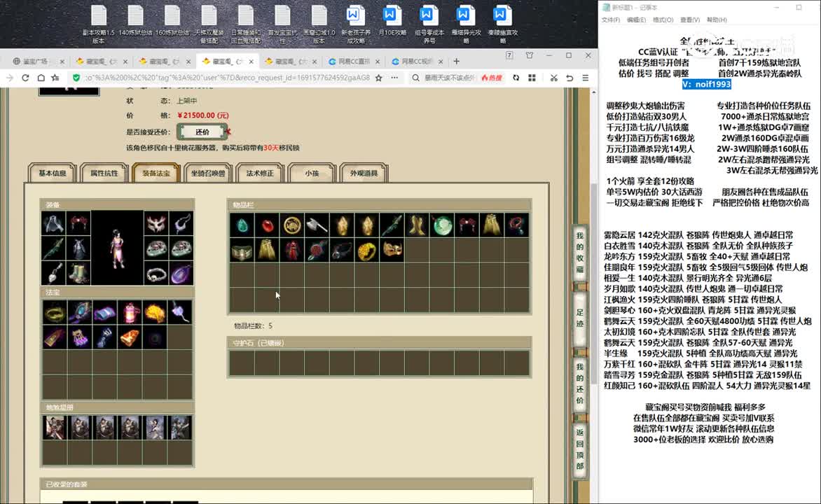Select the gold medallion inventory item

click(292, 225)
